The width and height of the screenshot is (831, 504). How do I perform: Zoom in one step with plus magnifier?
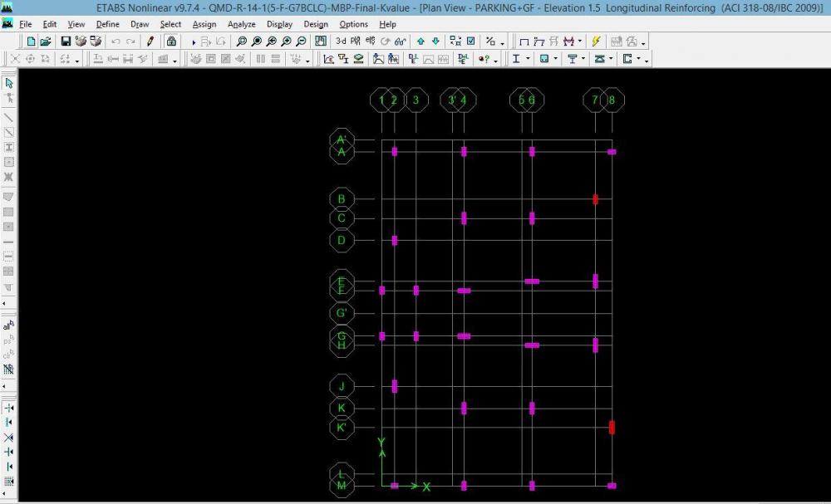click(286, 42)
